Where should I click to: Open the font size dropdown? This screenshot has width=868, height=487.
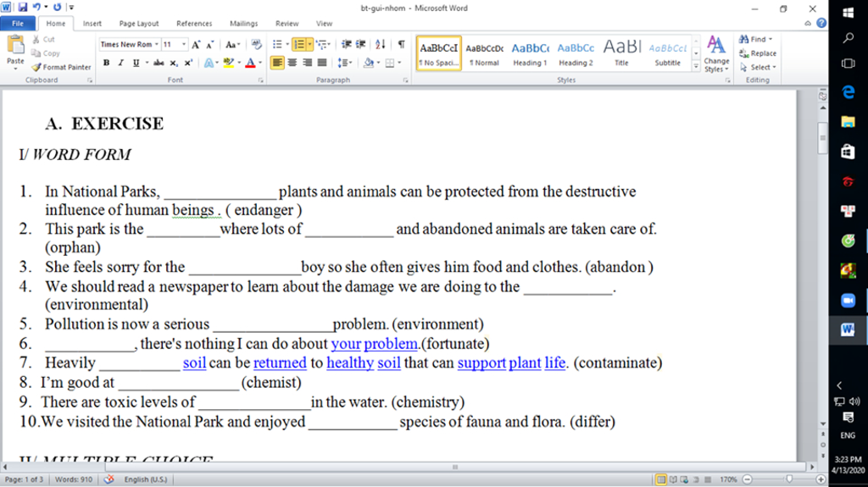pyautogui.click(x=184, y=44)
